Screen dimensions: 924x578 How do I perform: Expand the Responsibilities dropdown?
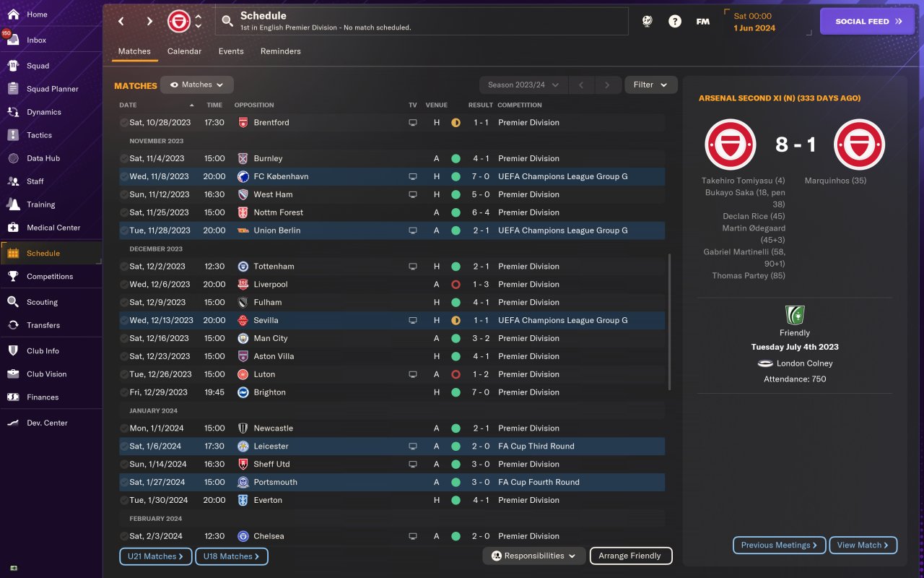pos(534,556)
